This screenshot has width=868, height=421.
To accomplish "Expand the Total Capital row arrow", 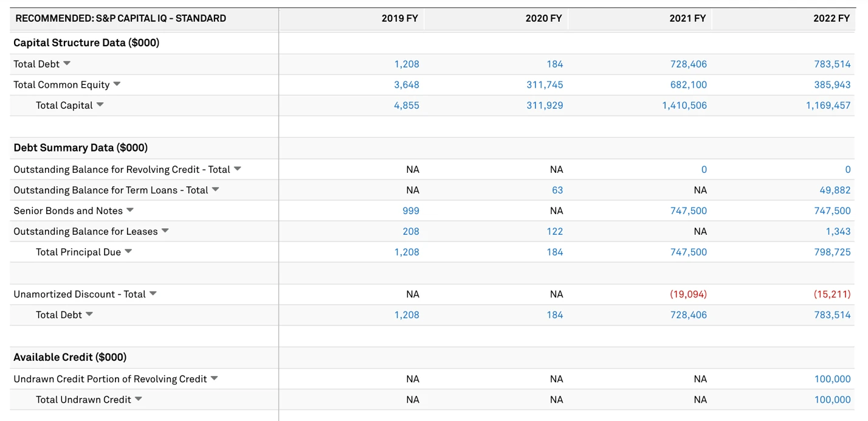I will [x=100, y=105].
